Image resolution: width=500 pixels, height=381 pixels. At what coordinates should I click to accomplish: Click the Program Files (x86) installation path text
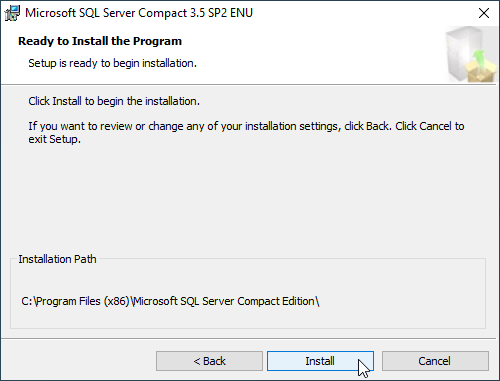tap(170, 301)
